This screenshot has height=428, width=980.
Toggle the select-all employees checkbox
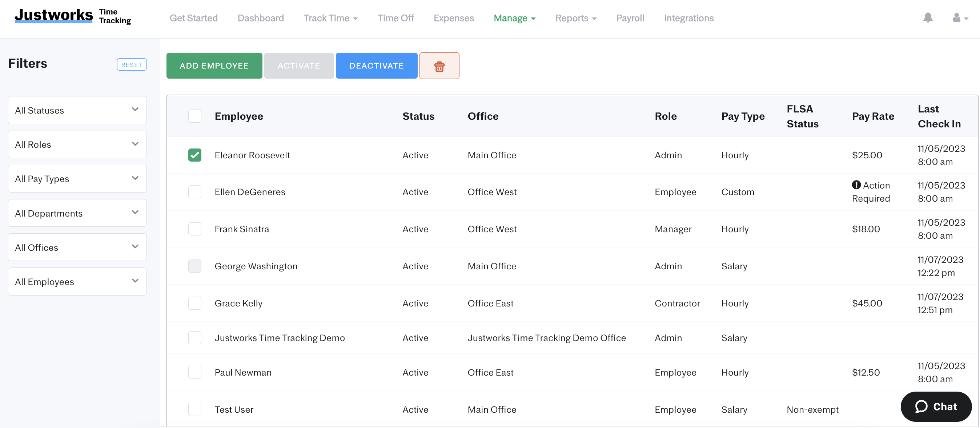point(195,116)
